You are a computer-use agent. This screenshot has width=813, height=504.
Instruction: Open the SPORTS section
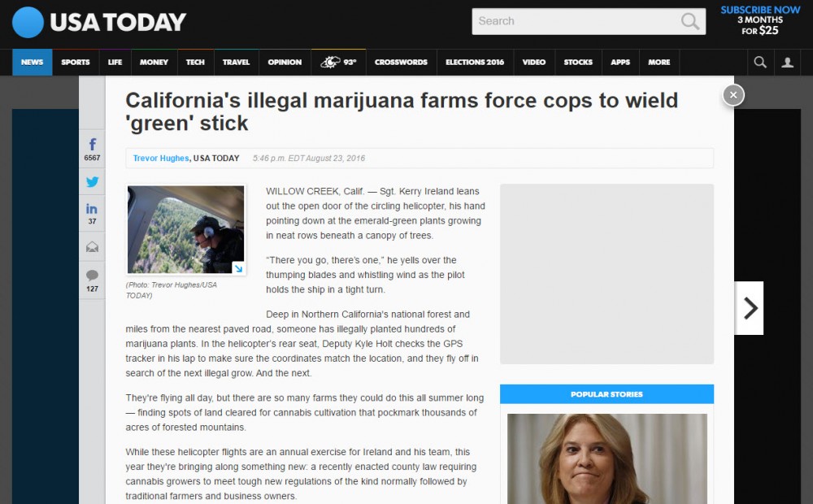point(75,63)
